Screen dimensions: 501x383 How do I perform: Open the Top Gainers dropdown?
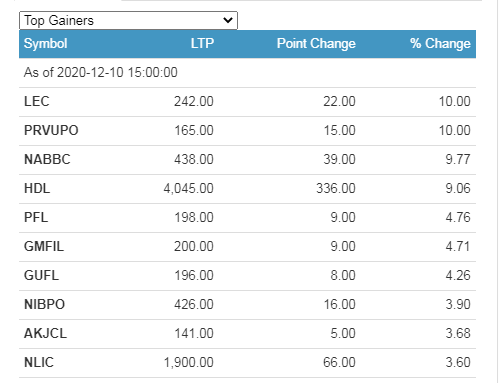[x=128, y=20]
